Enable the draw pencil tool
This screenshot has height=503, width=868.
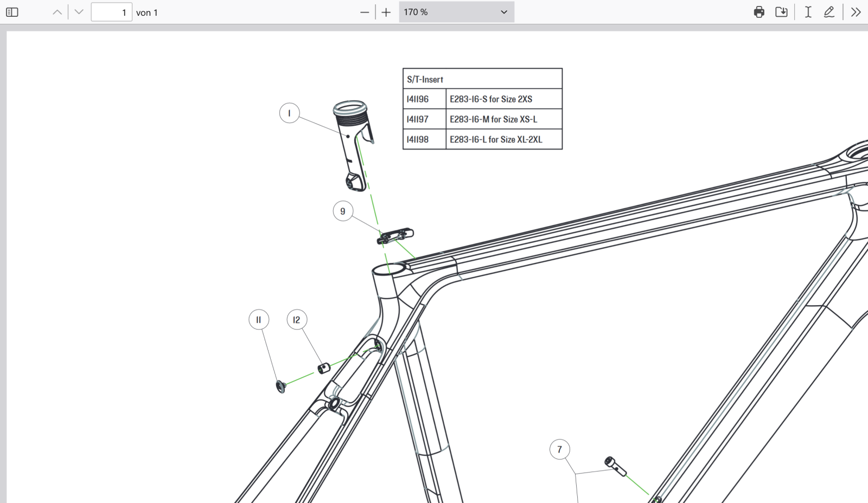pyautogui.click(x=829, y=12)
